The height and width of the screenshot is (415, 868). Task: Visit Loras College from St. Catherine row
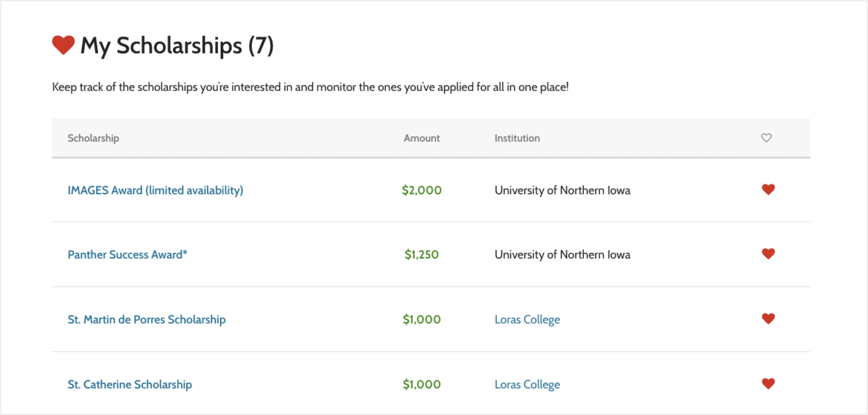tap(527, 385)
